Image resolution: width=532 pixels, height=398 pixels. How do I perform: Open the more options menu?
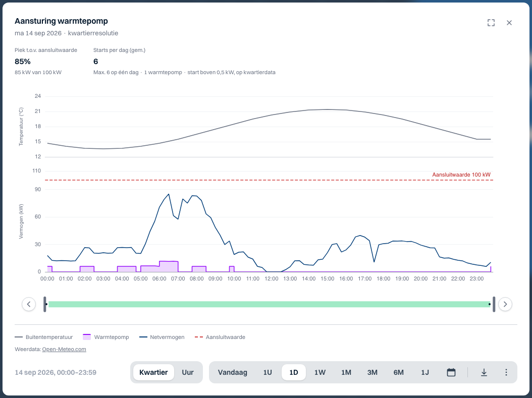coord(506,372)
